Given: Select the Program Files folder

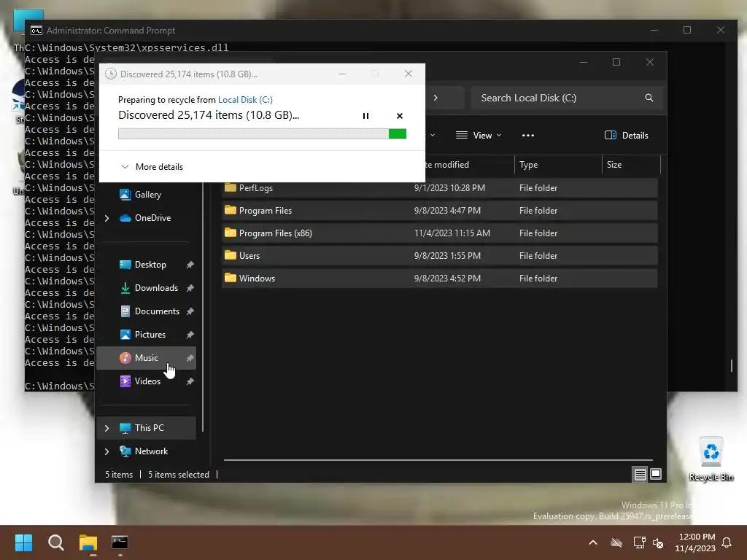Looking at the screenshot, I should 439,211.
